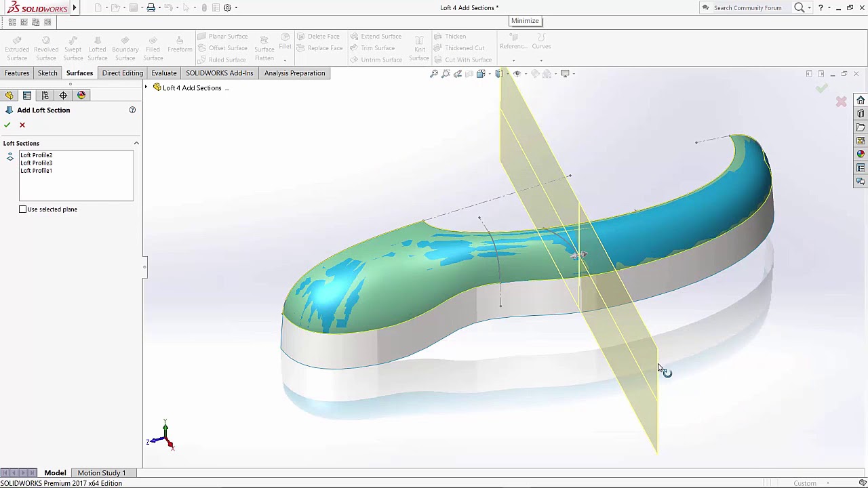868x488 pixels.
Task: Open the Print dropdown arrow
Action: click(x=159, y=7)
